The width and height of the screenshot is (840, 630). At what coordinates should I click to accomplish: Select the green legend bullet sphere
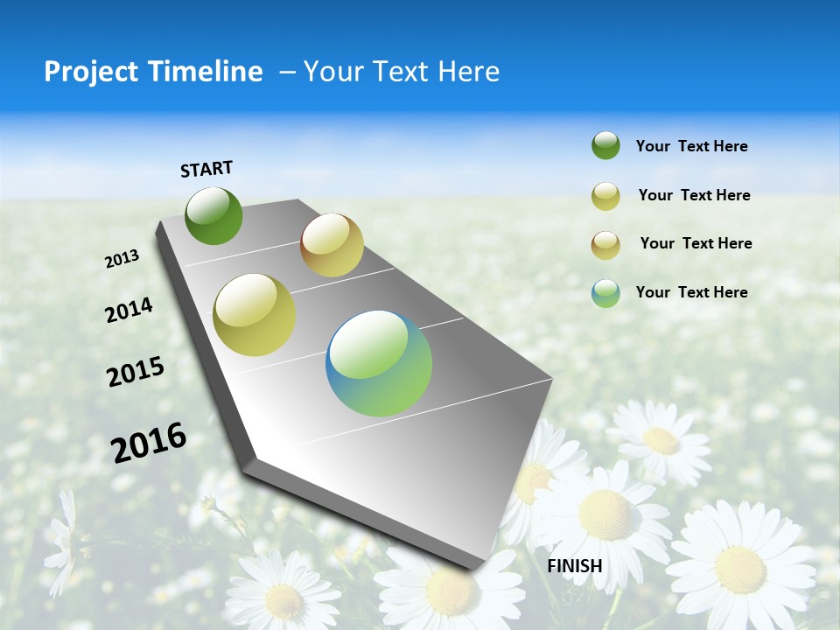(605, 145)
